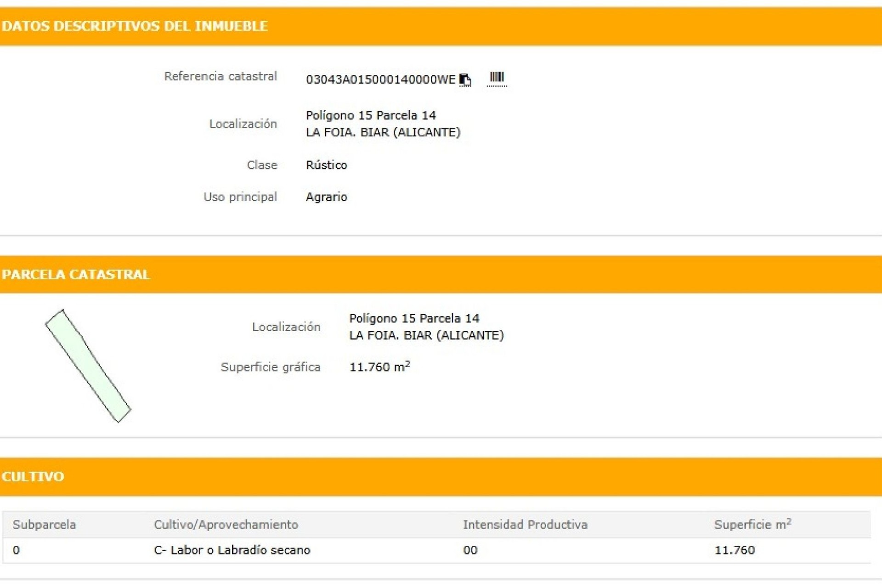
Task: Select the text Polígono 15 Parcela 14
Action: click(x=371, y=115)
